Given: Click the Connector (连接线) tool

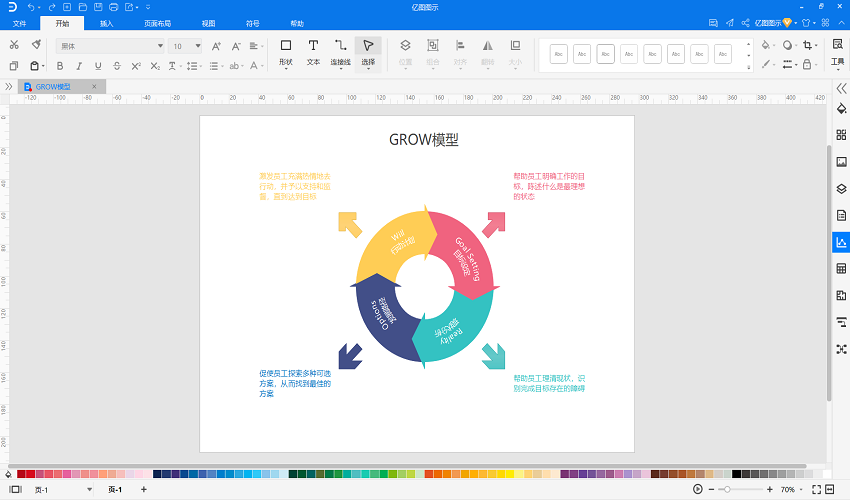Looking at the screenshot, I should (341, 51).
